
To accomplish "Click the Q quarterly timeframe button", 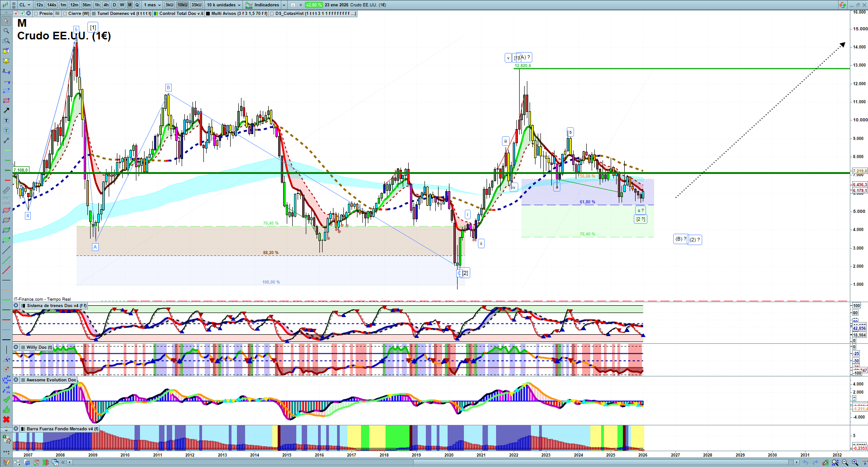I will [137, 5].
